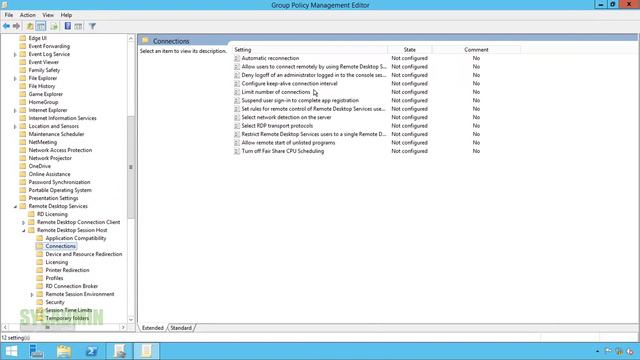Viewport: 640px width, 360px height.
Task: Switch to Group Policy Management taskbar window
Action: 120,351
